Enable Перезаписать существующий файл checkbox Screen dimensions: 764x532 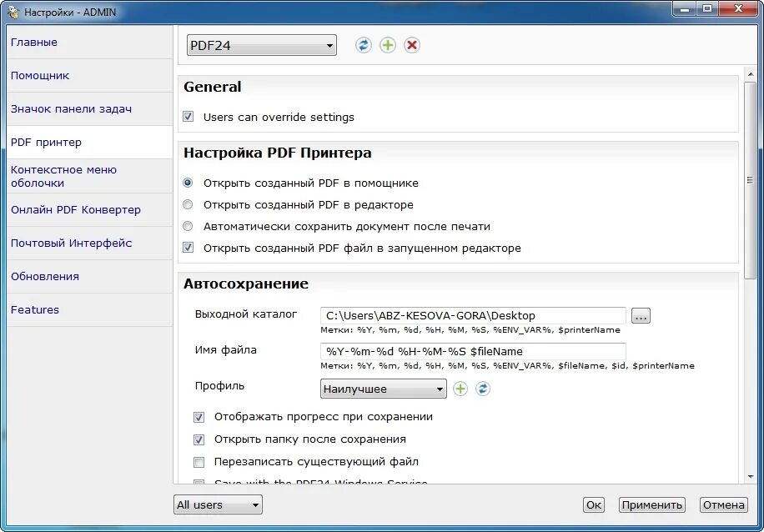point(199,462)
